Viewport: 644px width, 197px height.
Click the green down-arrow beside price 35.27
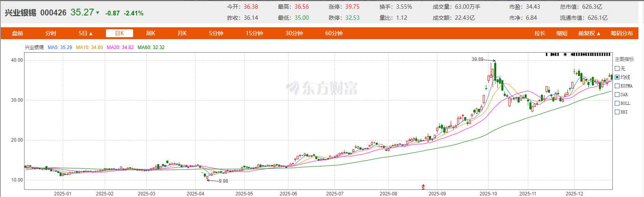(98, 13)
